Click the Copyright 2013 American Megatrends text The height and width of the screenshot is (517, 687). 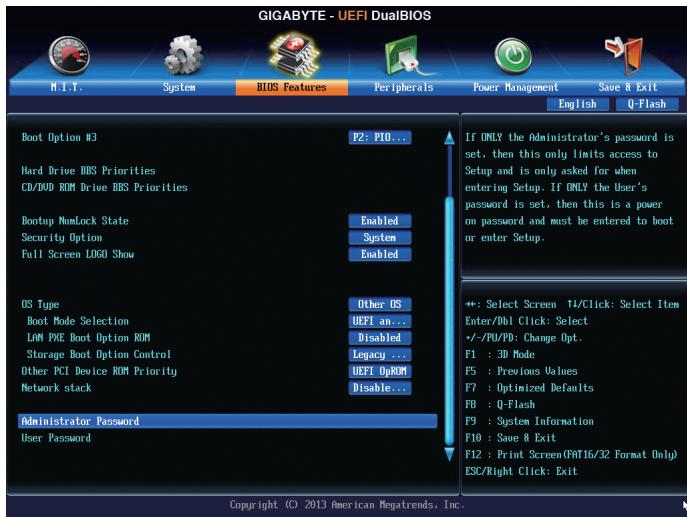(347, 505)
